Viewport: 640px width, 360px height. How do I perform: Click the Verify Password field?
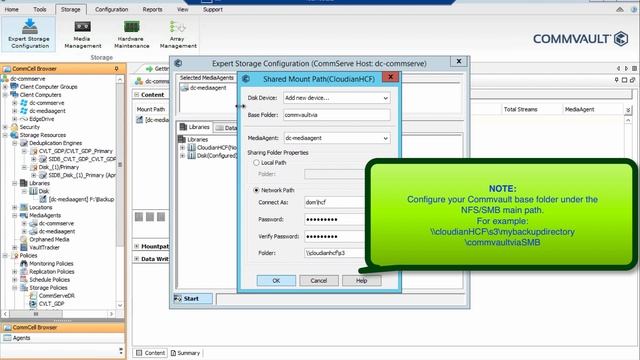pyautogui.click(x=335, y=236)
